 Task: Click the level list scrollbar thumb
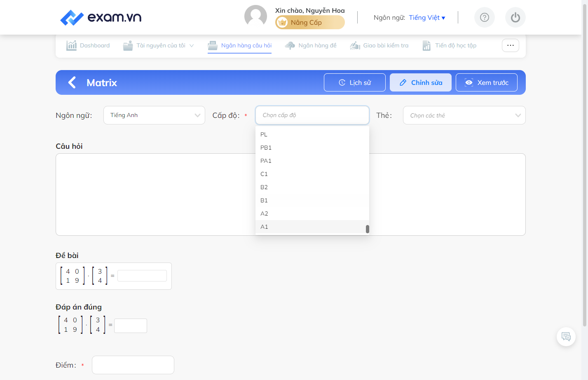368,229
